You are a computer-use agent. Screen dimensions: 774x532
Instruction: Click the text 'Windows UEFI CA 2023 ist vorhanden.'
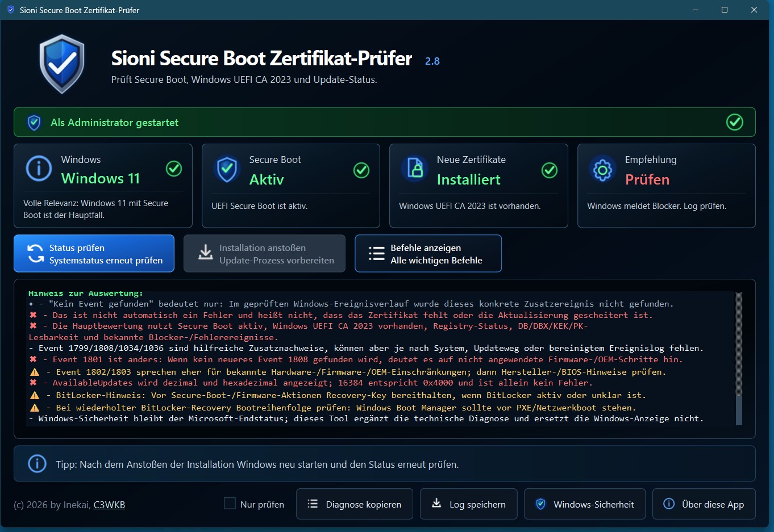[x=470, y=206]
